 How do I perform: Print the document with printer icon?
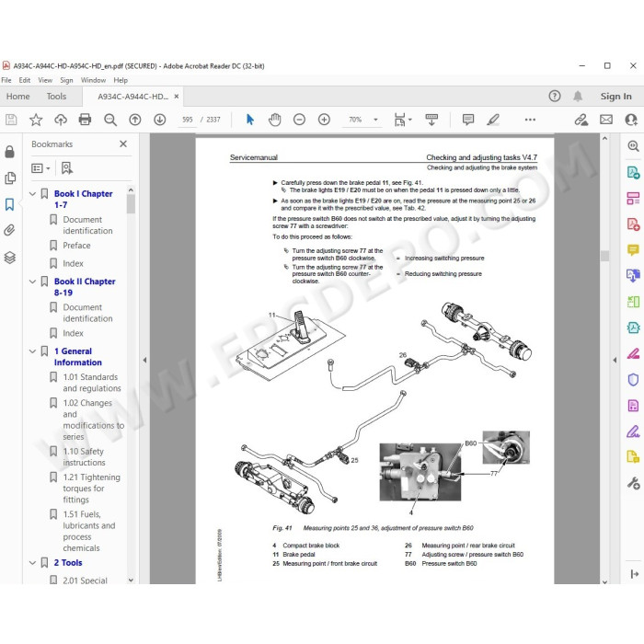(85, 120)
